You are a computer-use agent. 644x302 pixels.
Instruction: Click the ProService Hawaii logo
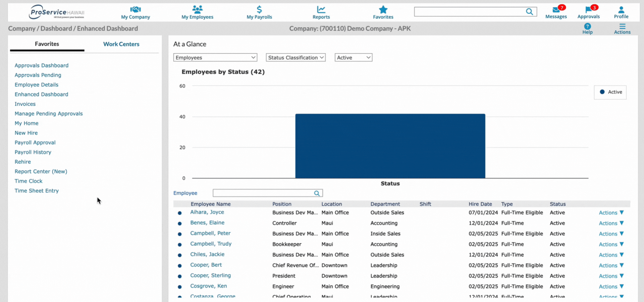click(57, 12)
